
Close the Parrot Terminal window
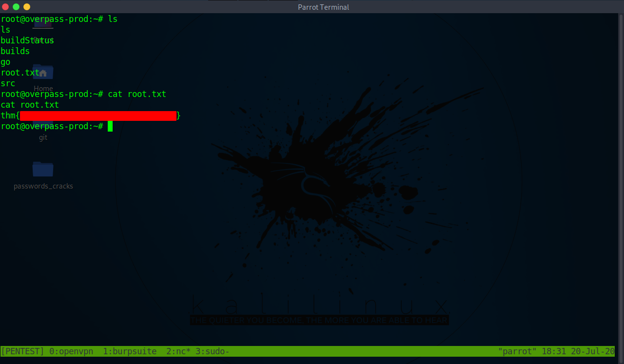[x=5, y=7]
